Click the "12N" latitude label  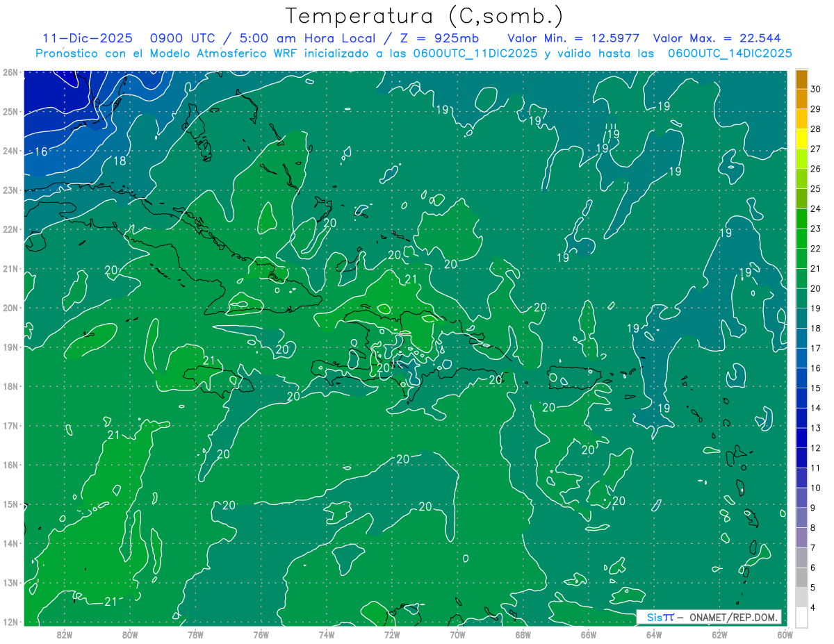coord(10,622)
